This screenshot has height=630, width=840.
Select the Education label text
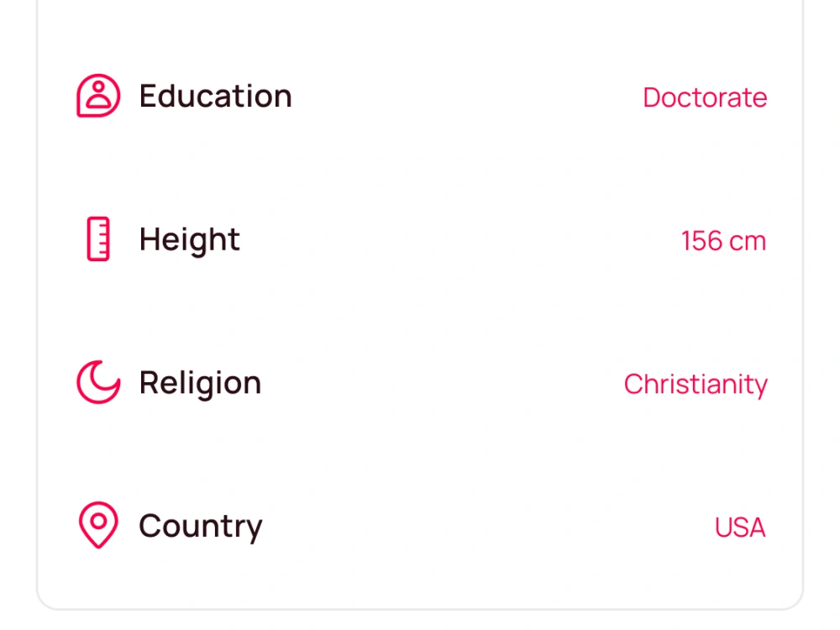215,96
